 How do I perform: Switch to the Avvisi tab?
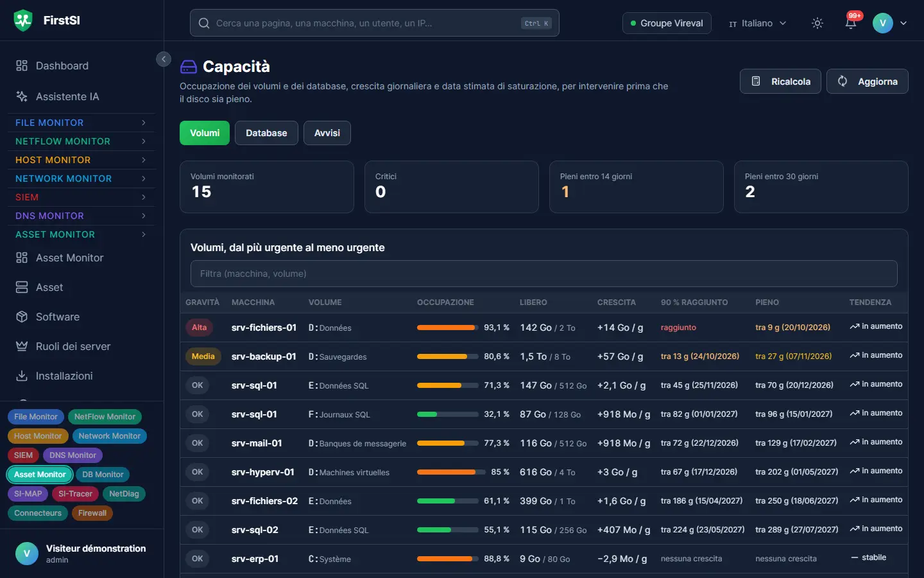(x=327, y=133)
